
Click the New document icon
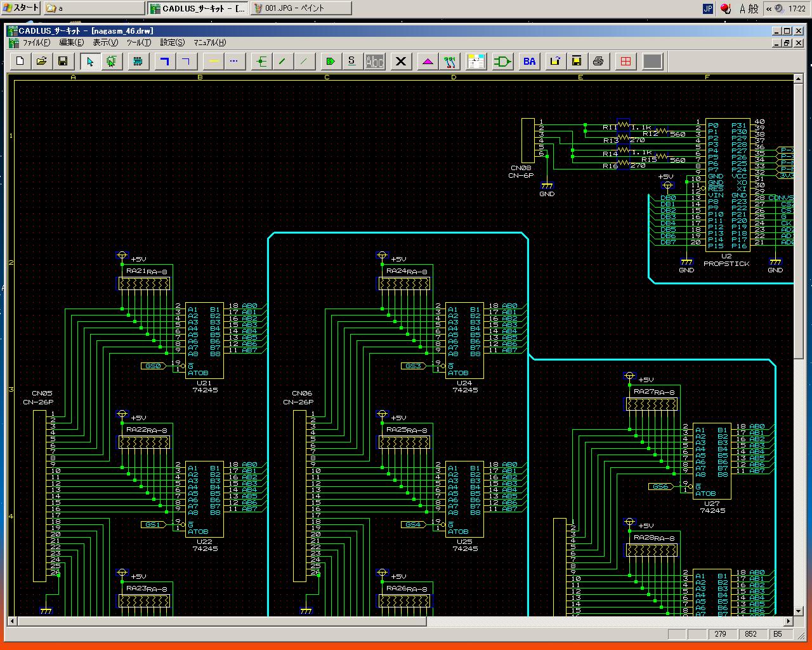(20, 61)
